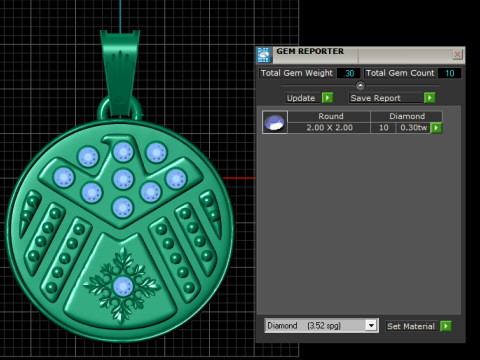This screenshot has width=480, height=360.
Task: Click the green arrow beside Save Report
Action: coord(429,98)
